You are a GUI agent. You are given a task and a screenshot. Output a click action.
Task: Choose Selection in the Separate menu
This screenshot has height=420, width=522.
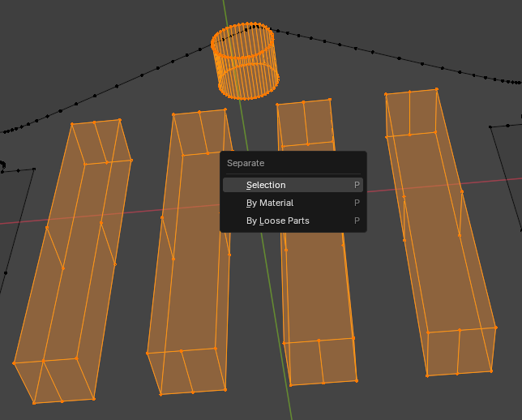tap(266, 185)
